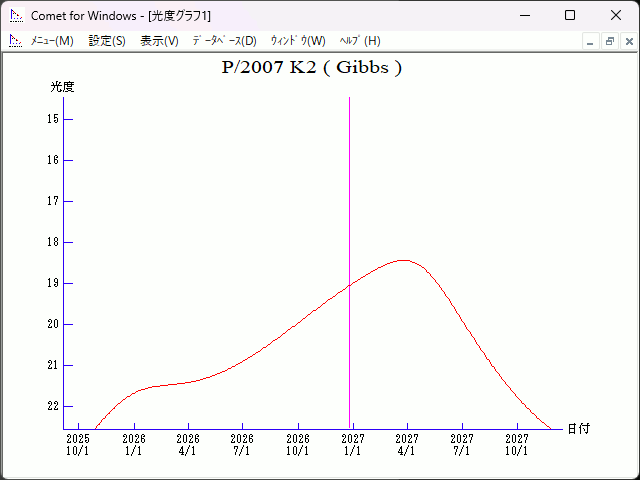
Task: Minimize the Comet for Windows window
Action: pyautogui.click(x=525, y=16)
